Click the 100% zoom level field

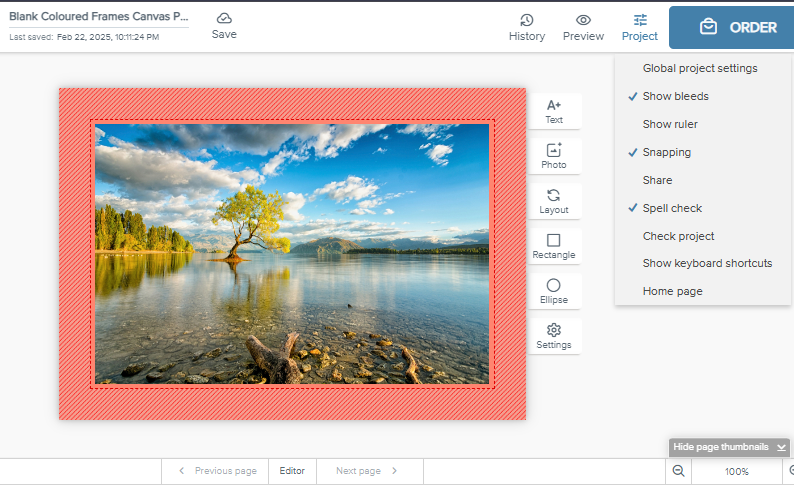(x=737, y=471)
